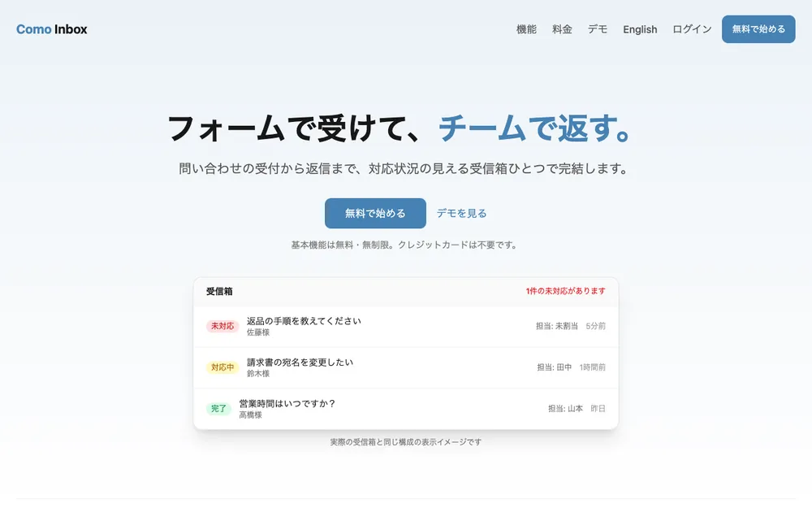
Task: Click the caption 実際の受信箱と同じ構成の表示イメージです
Action: coord(406,442)
